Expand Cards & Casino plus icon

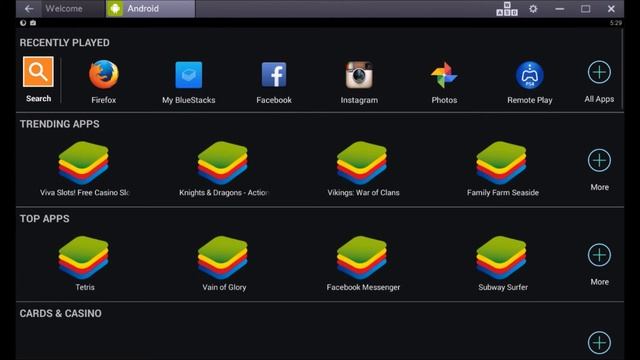coord(599,342)
